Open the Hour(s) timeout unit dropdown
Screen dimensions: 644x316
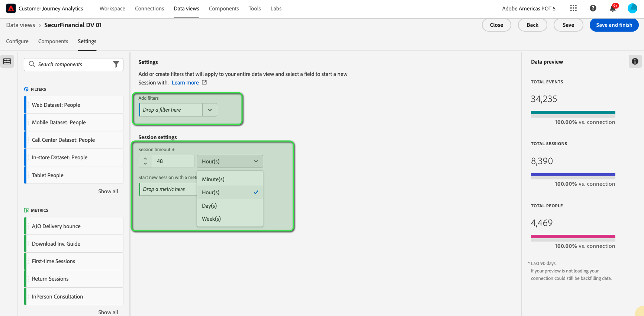click(x=230, y=161)
